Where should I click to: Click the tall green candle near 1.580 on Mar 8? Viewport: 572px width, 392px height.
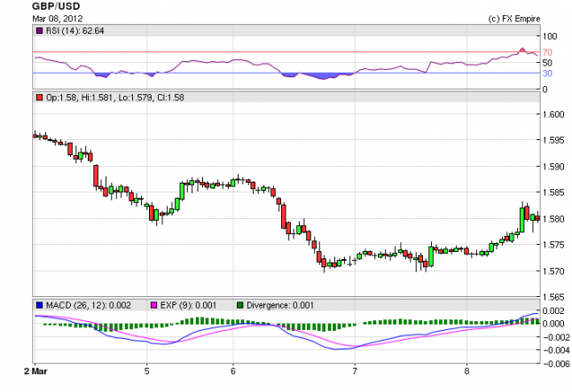[522, 220]
